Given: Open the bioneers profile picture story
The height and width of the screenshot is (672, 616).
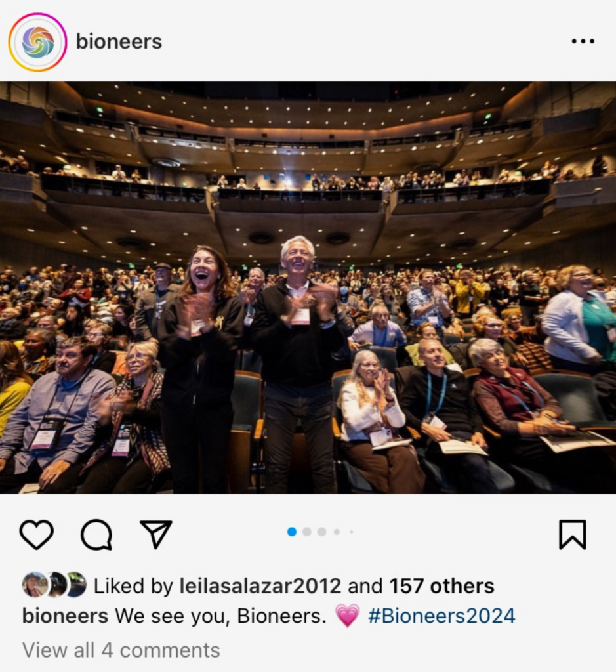Looking at the screenshot, I should coord(37,42).
